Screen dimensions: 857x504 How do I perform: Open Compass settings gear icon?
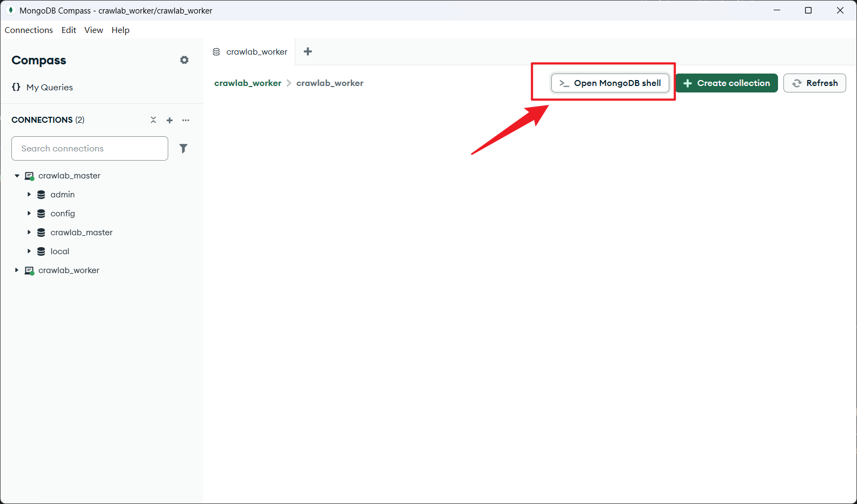184,60
